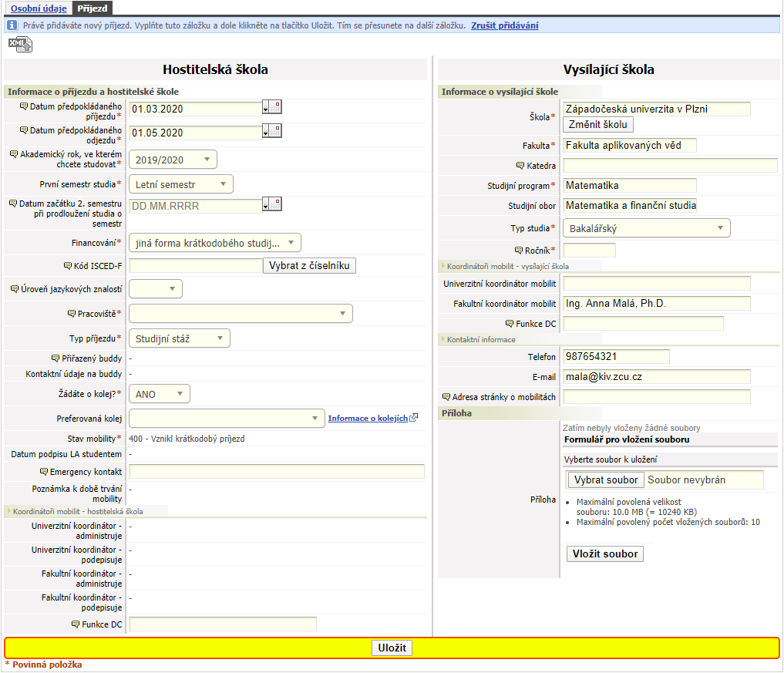Screen dimensions: 784x673
Task: Click tooltip icon next to Katedra
Action: pyautogui.click(x=520, y=165)
